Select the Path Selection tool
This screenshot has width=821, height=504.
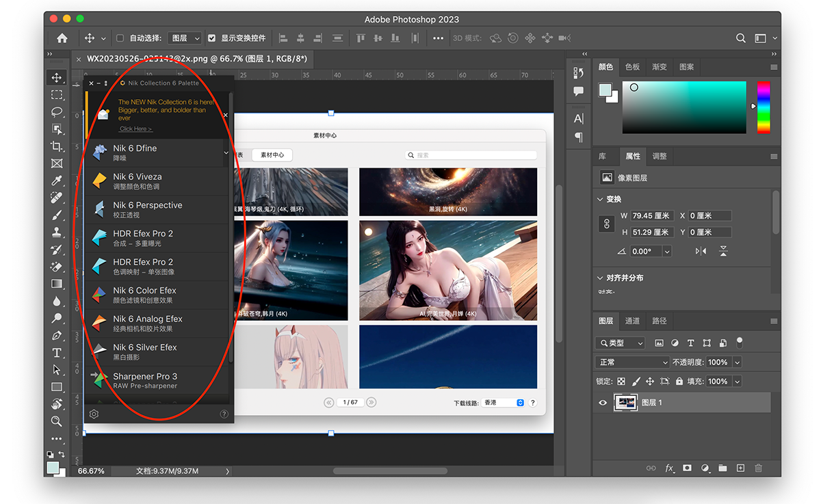[x=57, y=370]
